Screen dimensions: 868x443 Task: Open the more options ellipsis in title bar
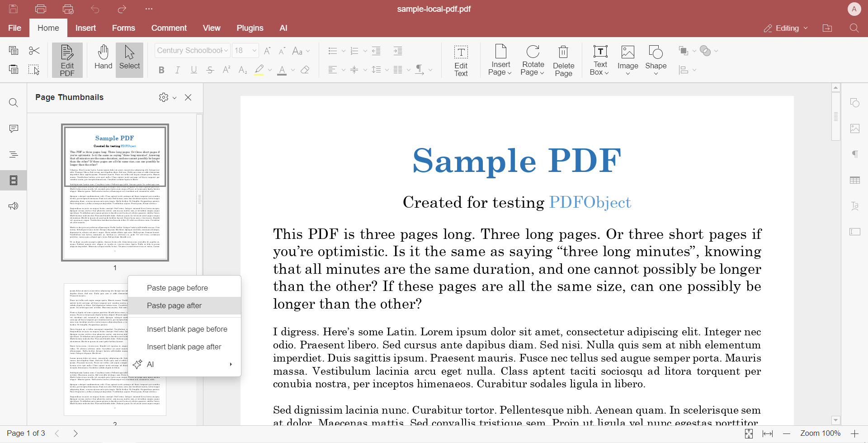pyautogui.click(x=149, y=9)
